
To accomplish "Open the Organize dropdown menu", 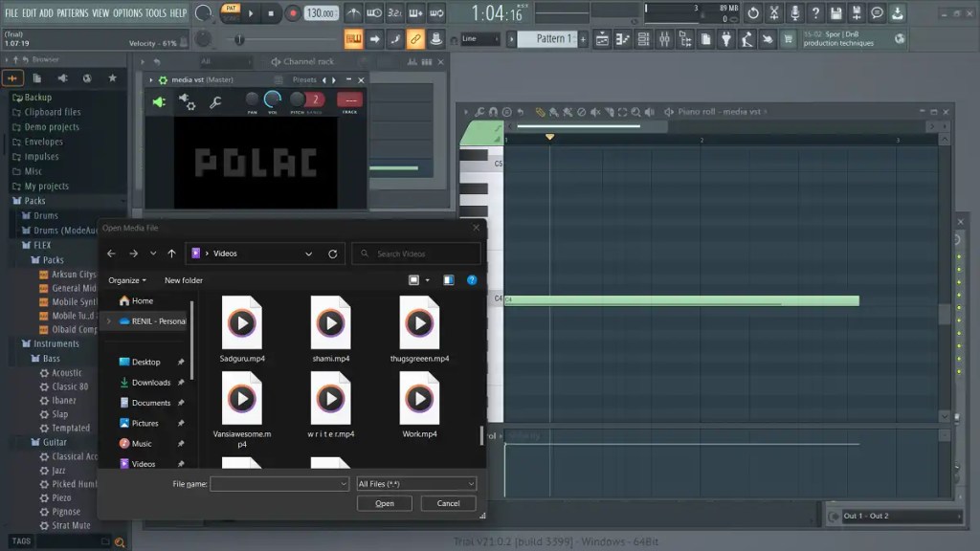I will 127,280.
